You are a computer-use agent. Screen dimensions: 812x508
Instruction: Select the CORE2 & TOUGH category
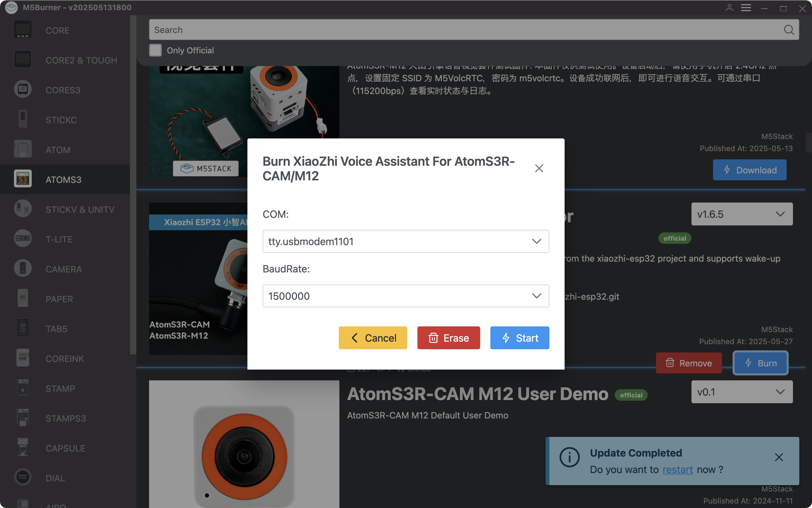(65, 60)
